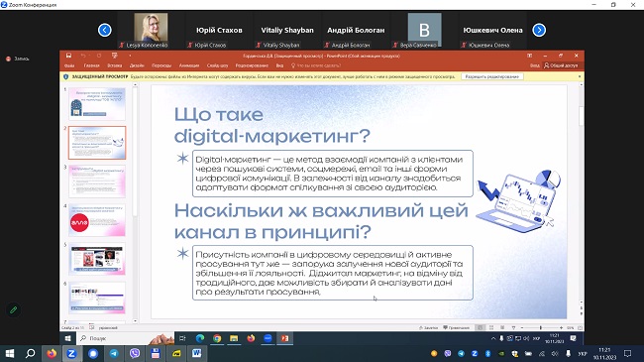Show next participants with right arrow

pyautogui.click(x=539, y=30)
